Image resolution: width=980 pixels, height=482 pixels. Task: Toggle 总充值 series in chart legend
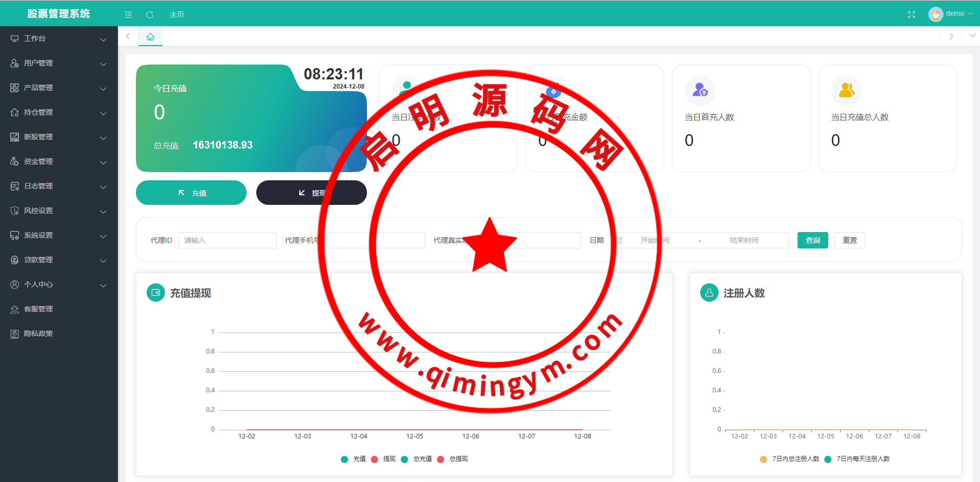coord(417,459)
